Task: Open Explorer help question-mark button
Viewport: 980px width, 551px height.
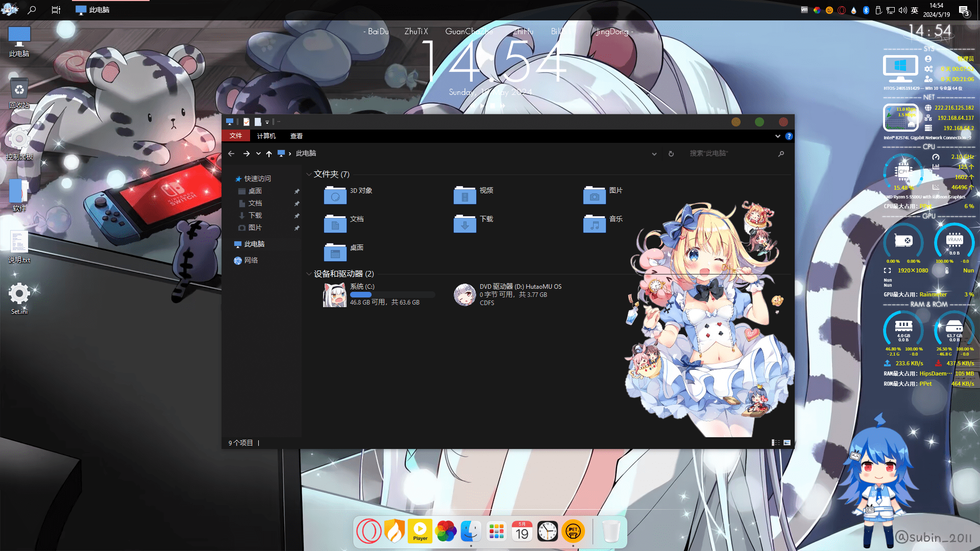Action: [x=789, y=136]
